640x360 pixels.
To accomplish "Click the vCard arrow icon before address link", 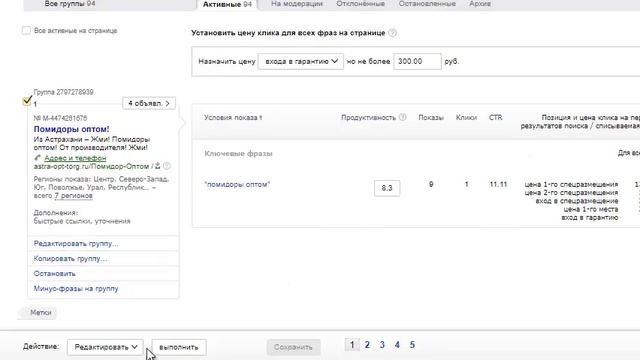I will click(38, 158).
